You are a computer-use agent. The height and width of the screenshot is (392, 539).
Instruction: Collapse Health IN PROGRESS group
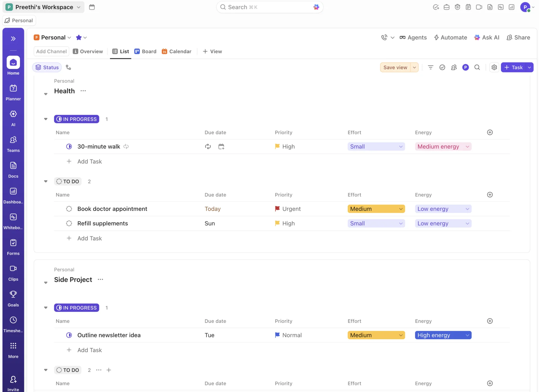[x=45, y=119]
